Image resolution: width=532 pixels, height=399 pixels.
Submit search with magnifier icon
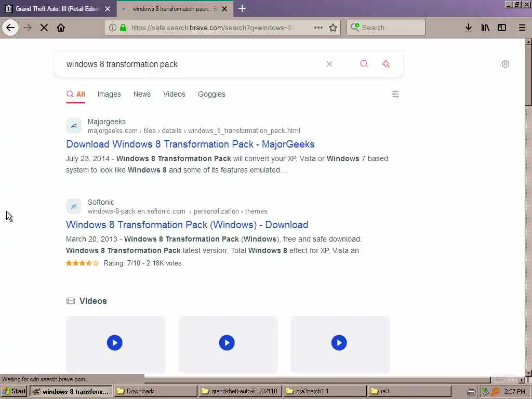(x=364, y=64)
